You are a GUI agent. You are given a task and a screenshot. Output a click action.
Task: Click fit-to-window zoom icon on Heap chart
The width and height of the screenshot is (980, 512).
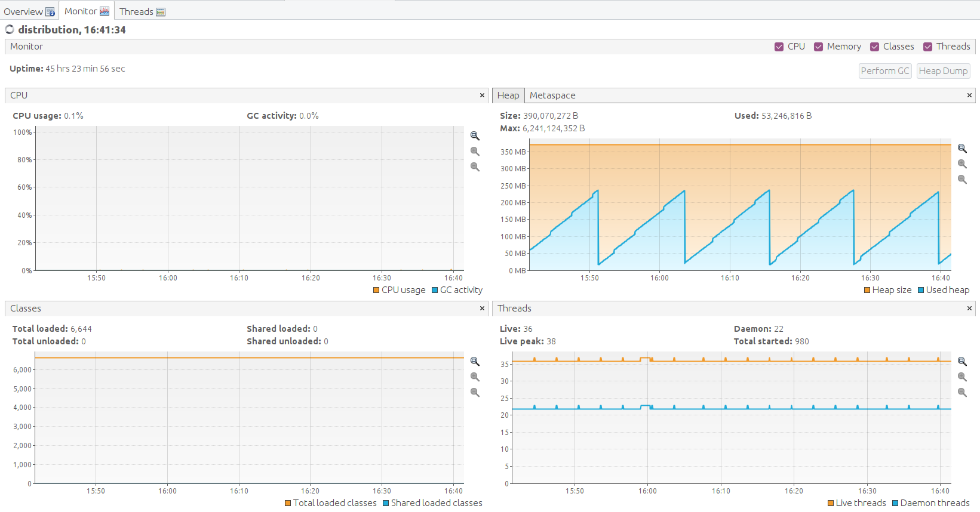pos(962,149)
